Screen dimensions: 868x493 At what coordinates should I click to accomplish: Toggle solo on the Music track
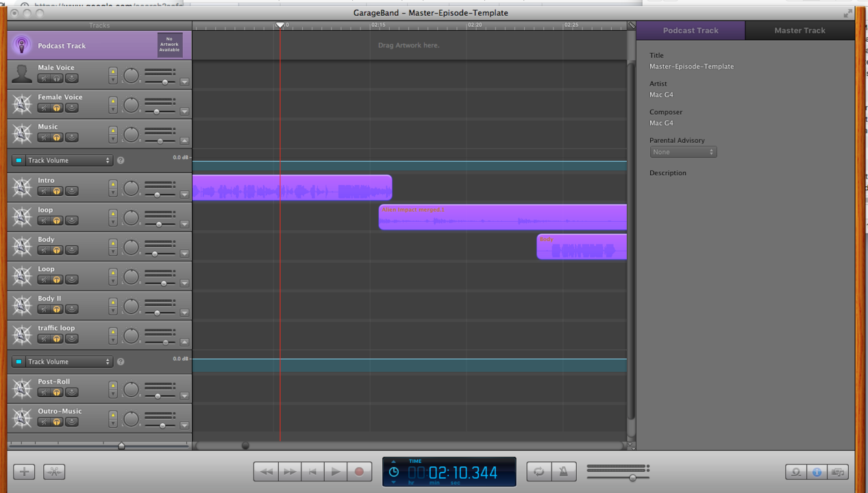coord(57,137)
